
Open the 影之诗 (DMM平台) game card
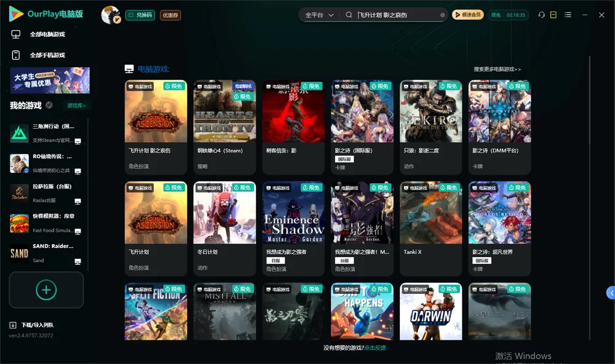tap(499, 127)
